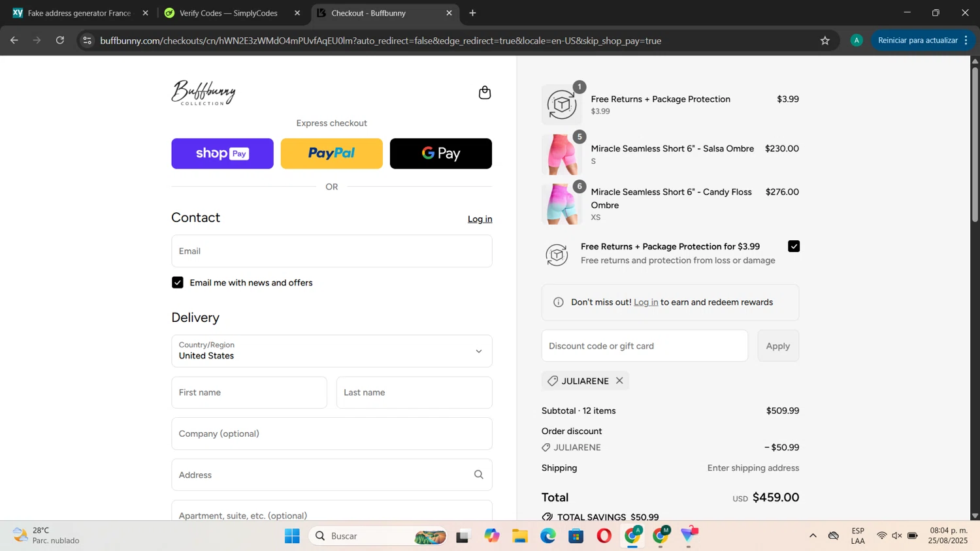Viewport: 980px width, 551px height.
Task: Click the Apartment, suite, etc. field
Action: pyautogui.click(x=332, y=511)
